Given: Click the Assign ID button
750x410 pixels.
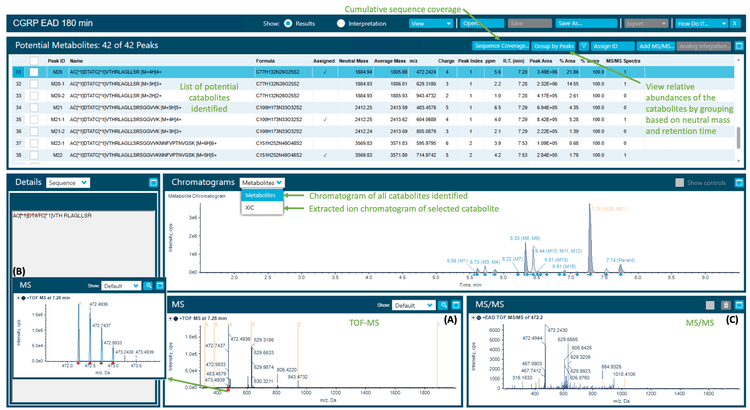Looking at the screenshot, I should [613, 46].
